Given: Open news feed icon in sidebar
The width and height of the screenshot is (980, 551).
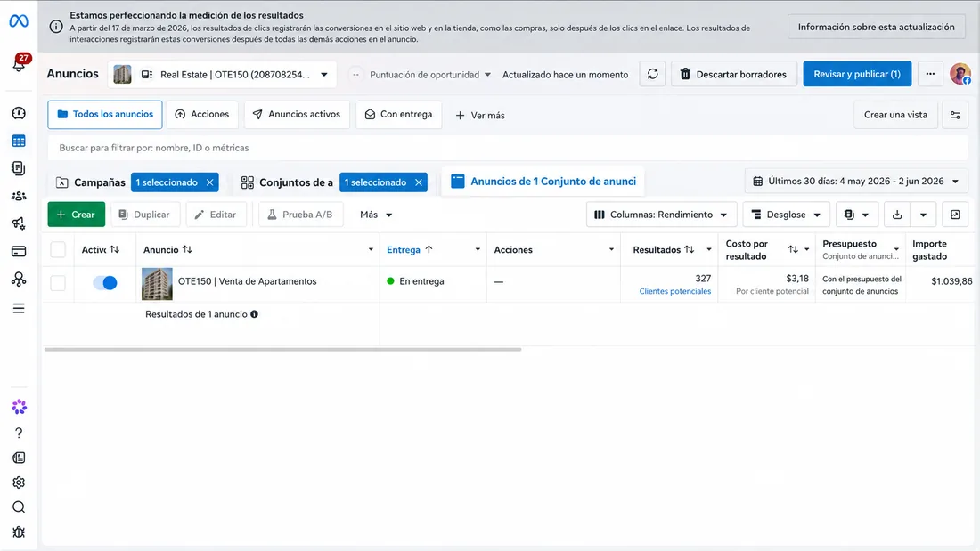Looking at the screenshot, I should click(19, 458).
